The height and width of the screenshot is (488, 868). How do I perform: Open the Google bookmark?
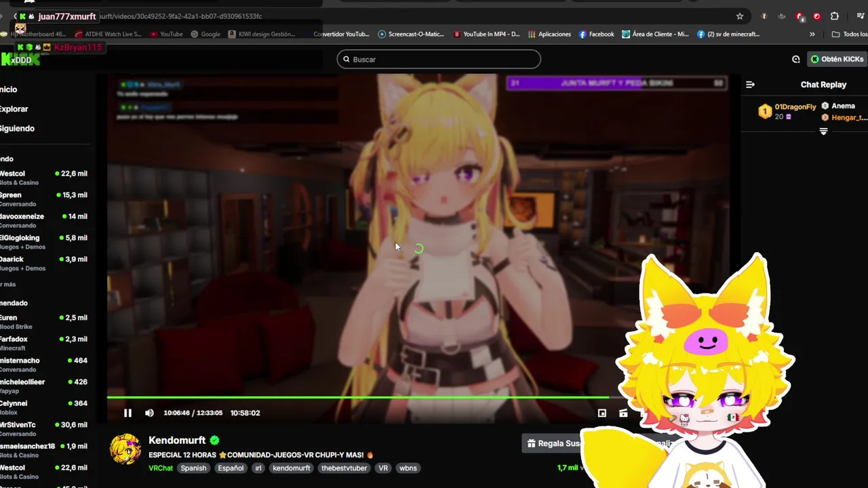[205, 34]
